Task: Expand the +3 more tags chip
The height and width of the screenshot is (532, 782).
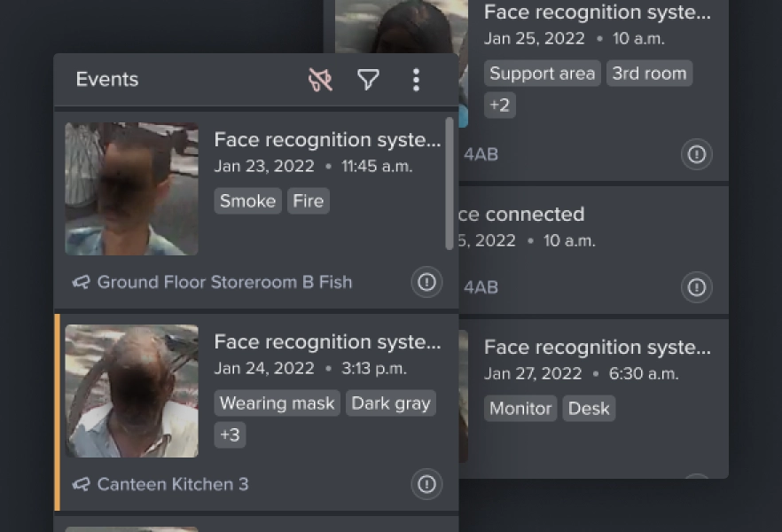Action: 230,434
